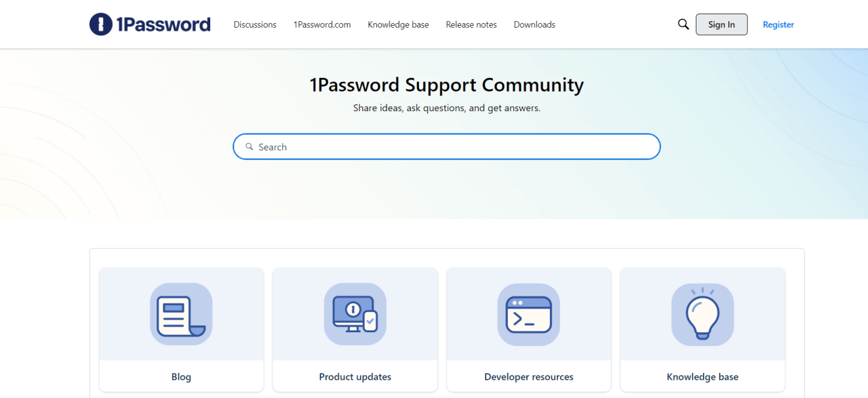Open the Blog card newspaper icon
Image resolution: width=868 pixels, height=398 pixels.
pos(180,314)
